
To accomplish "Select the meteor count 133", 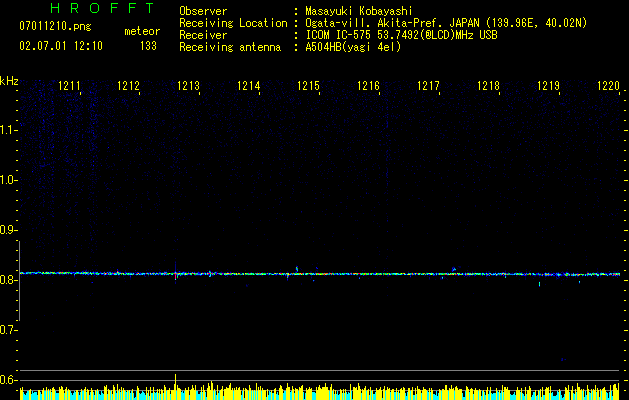I will (148, 46).
